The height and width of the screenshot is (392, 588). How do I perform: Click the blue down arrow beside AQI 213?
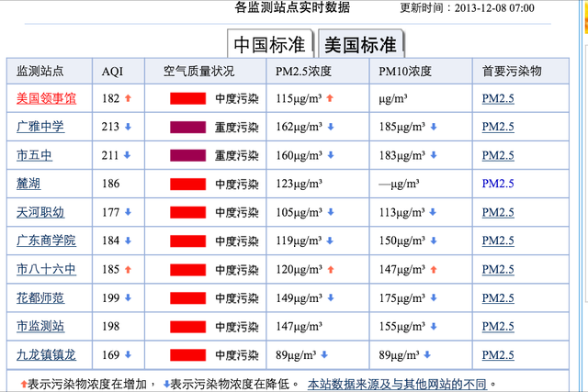[x=128, y=126]
